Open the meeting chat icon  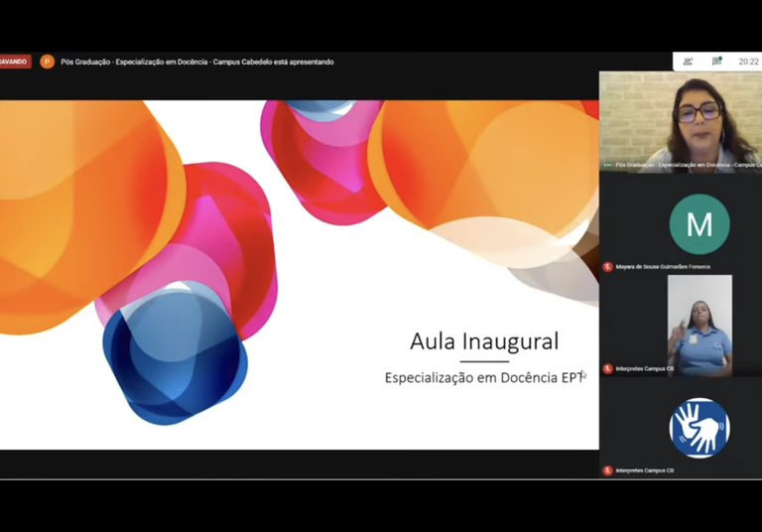point(716,62)
